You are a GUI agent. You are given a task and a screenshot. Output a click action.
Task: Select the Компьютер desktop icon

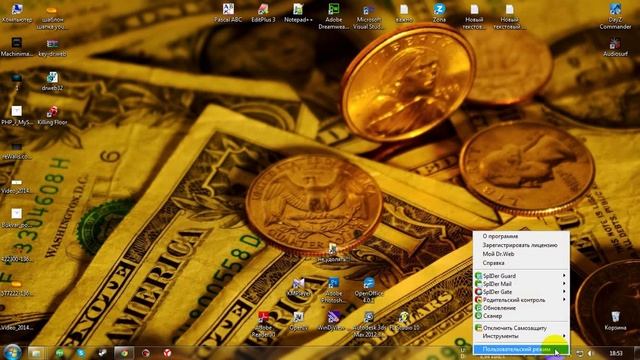tap(17, 13)
